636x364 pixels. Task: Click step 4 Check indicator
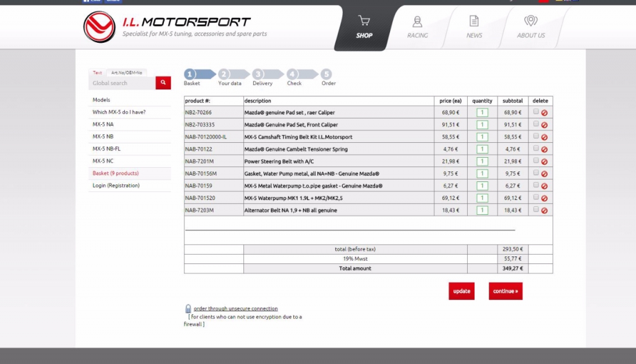tap(301, 76)
